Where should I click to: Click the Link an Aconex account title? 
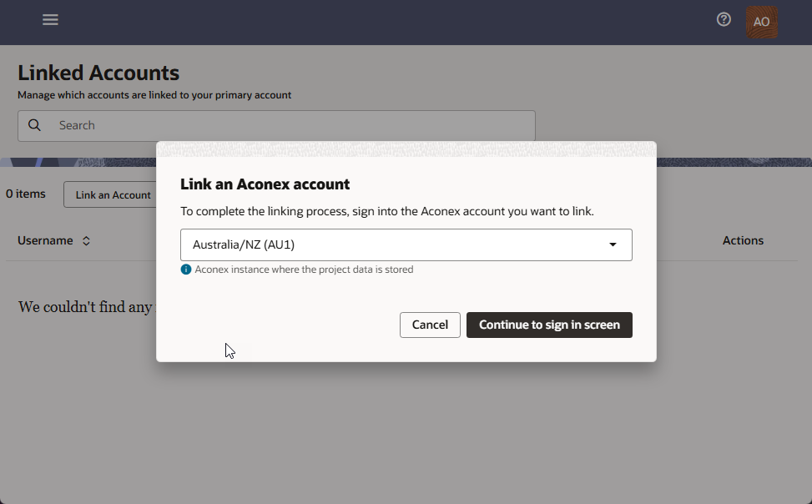click(265, 184)
